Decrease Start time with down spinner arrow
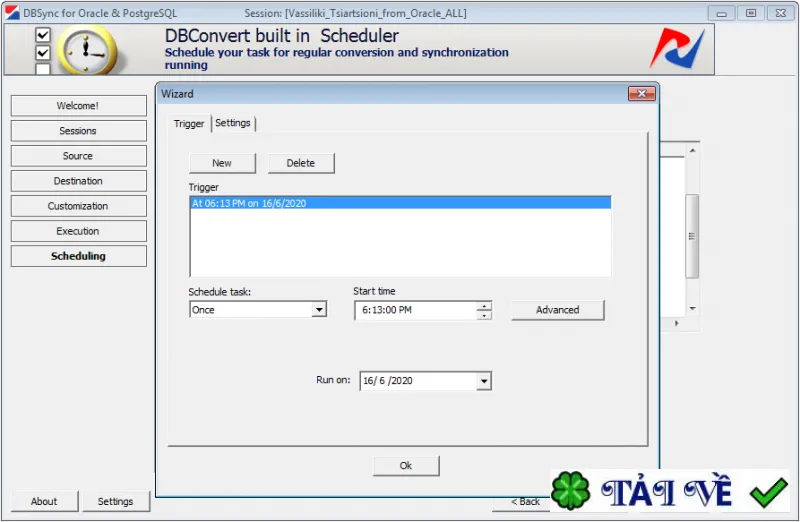The height and width of the screenshot is (522, 800). pyautogui.click(x=484, y=315)
